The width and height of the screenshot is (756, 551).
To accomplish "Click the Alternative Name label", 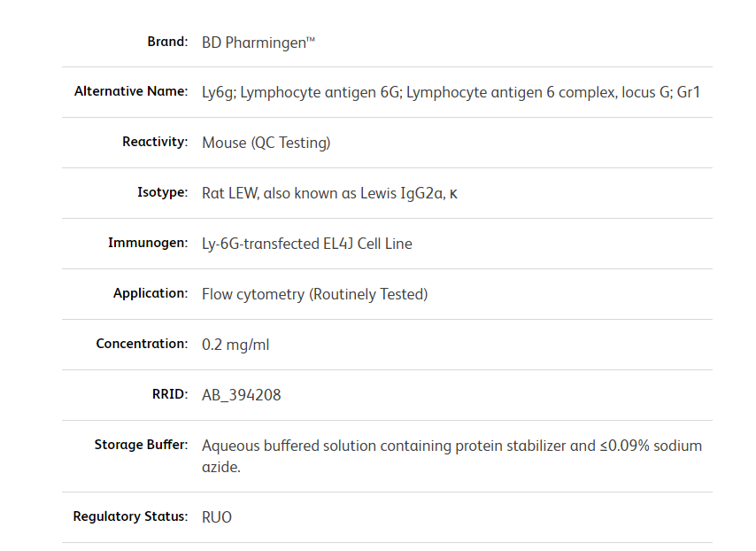I will coord(131,92).
